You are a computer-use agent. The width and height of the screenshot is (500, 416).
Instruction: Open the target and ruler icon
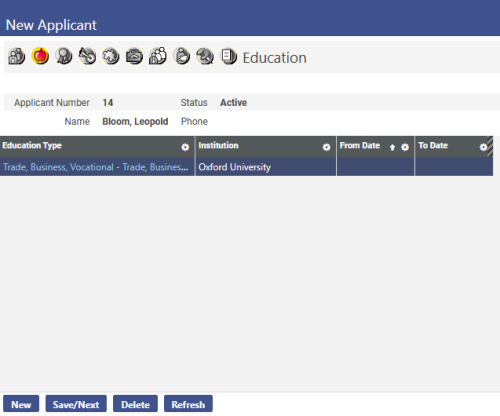[87, 56]
